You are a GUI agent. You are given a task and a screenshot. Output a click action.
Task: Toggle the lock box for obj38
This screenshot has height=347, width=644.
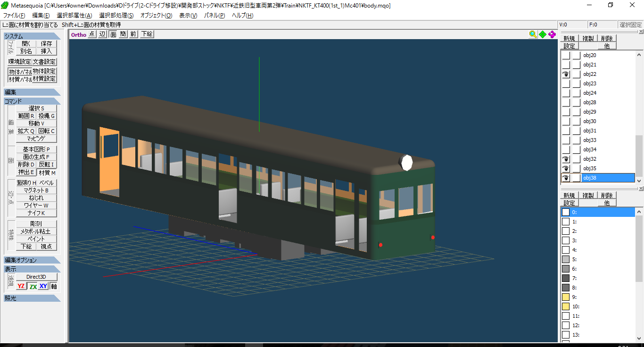[576, 178]
